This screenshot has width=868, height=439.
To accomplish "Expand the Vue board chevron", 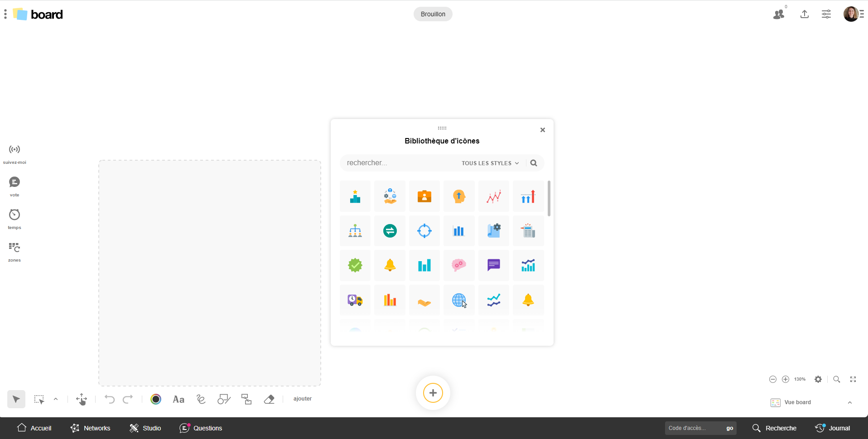I will [x=850, y=402].
